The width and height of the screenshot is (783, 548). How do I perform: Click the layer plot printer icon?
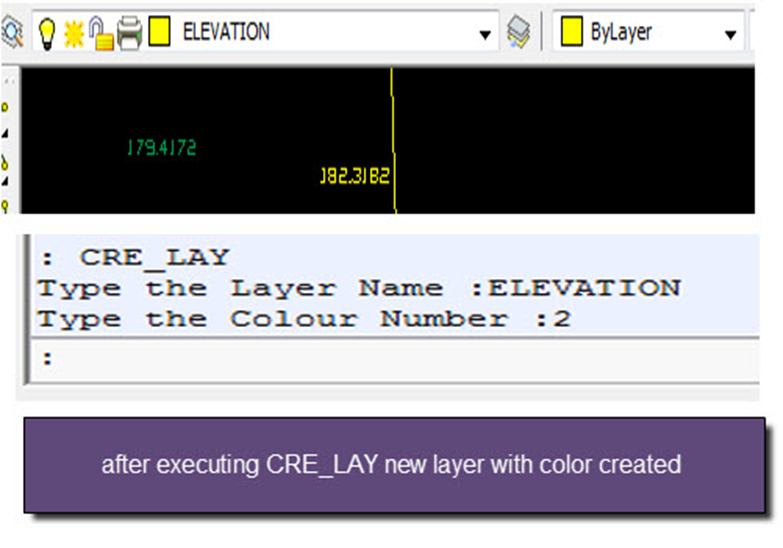coord(130,33)
